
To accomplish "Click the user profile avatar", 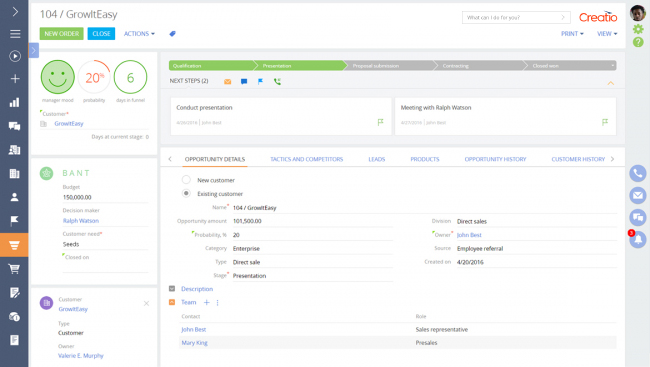I will [638, 13].
